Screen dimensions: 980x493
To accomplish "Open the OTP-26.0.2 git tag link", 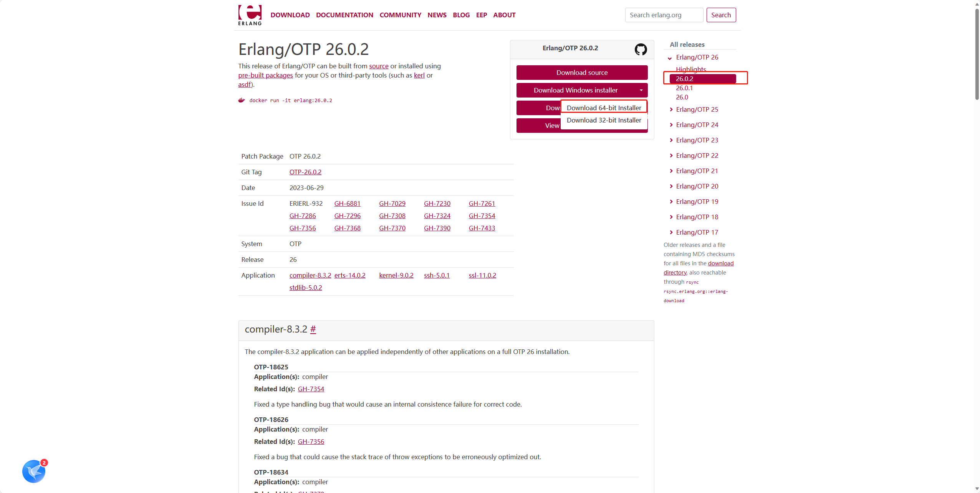I will point(305,172).
